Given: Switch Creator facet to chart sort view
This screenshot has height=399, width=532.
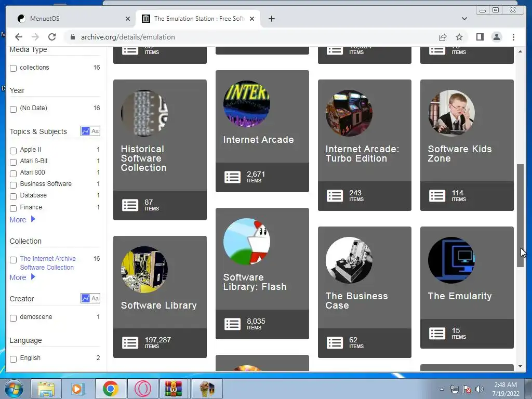Looking at the screenshot, I should 86,298.
